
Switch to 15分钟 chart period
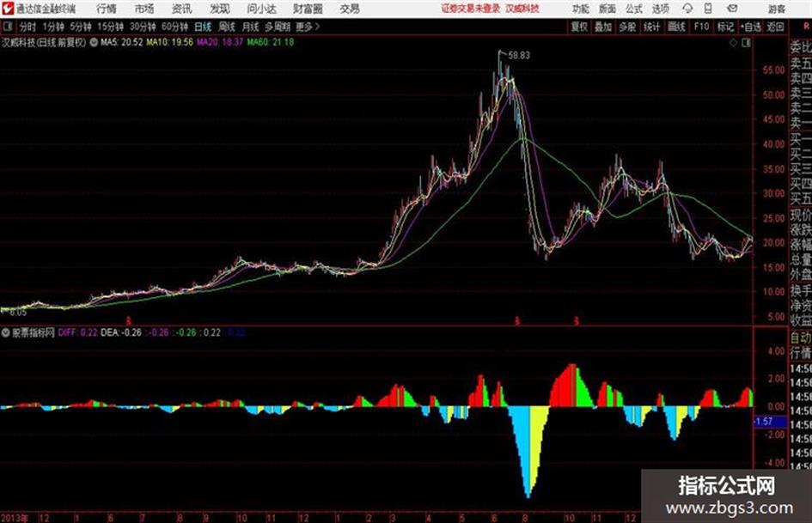click(111, 27)
